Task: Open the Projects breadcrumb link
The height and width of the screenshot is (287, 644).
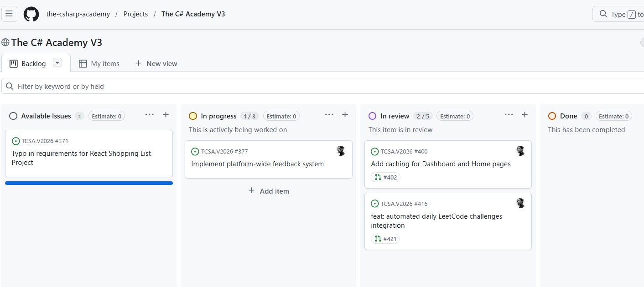Action: 135,14
